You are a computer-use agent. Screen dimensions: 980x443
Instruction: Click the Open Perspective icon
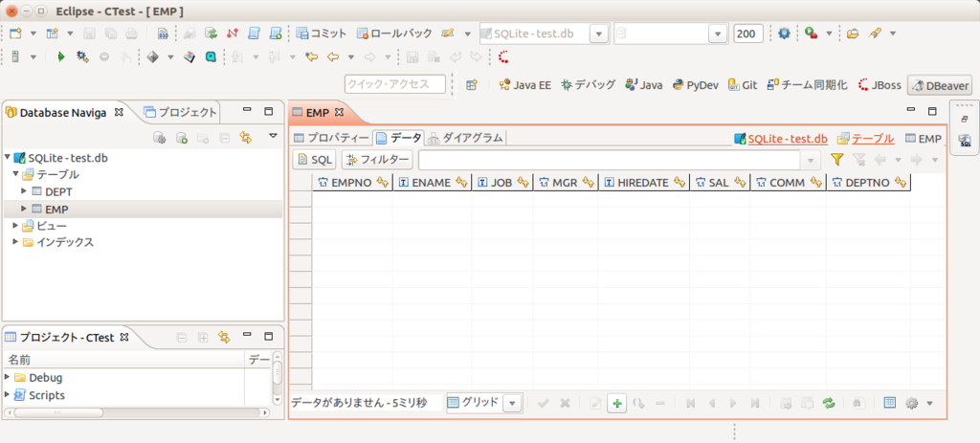472,85
